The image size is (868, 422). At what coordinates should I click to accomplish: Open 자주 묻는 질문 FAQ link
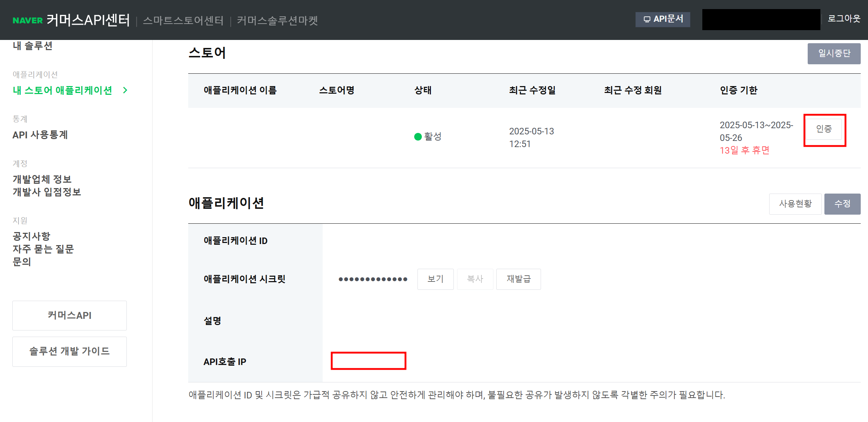point(43,249)
